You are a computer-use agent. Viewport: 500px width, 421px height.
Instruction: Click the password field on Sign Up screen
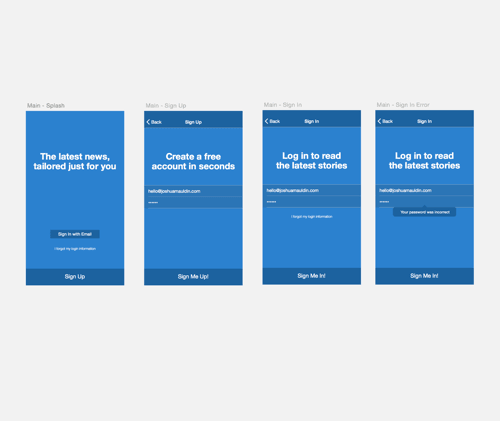pos(193,203)
